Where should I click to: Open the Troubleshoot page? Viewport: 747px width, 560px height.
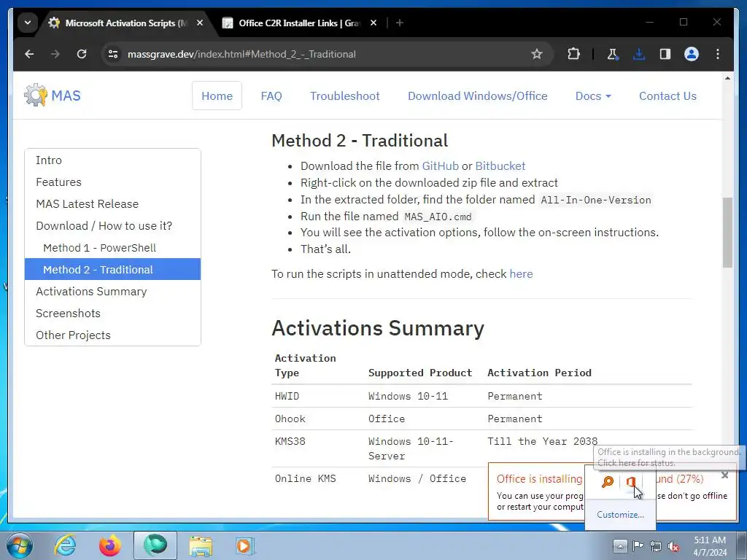click(345, 96)
